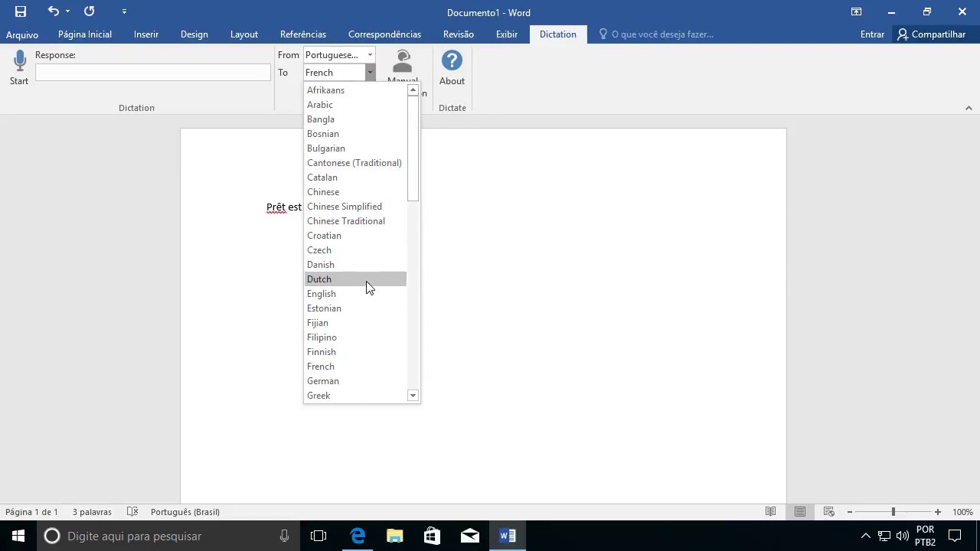Click the To language dropdown arrow
The height and width of the screenshot is (551, 980).
[370, 73]
